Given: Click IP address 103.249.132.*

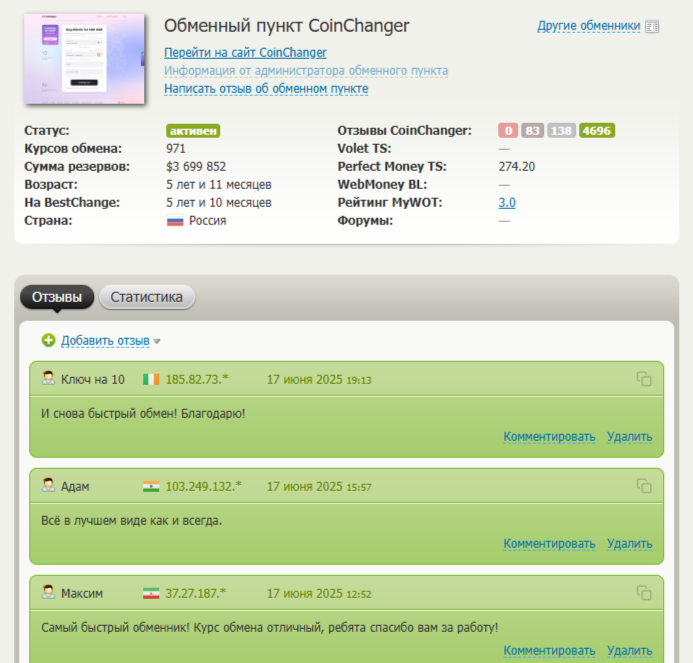Looking at the screenshot, I should [x=204, y=487].
